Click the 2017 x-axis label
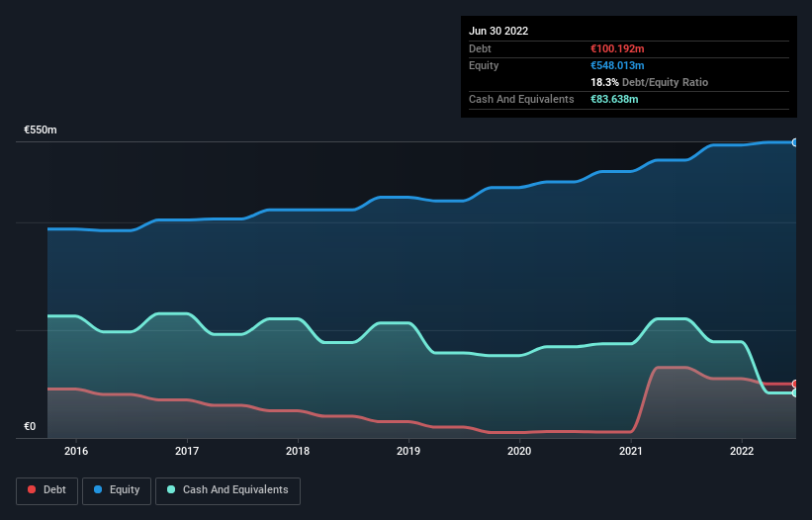Screen dimensions: 812x520 [x=187, y=451]
